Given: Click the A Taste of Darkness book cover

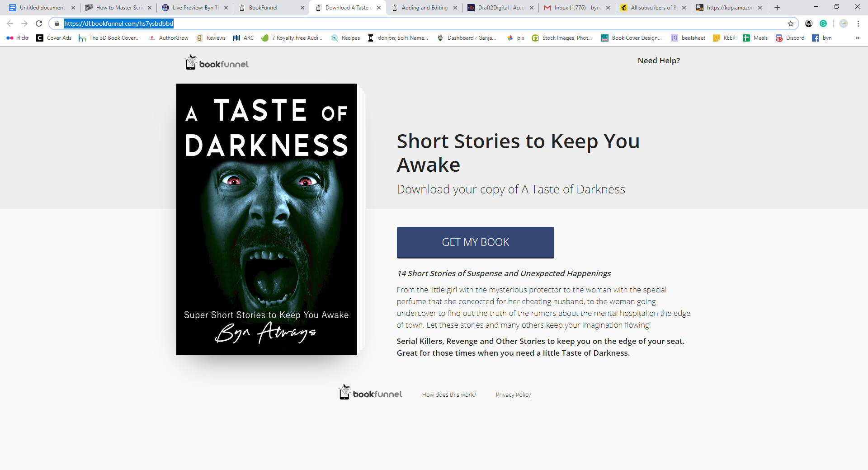Looking at the screenshot, I should tap(267, 219).
